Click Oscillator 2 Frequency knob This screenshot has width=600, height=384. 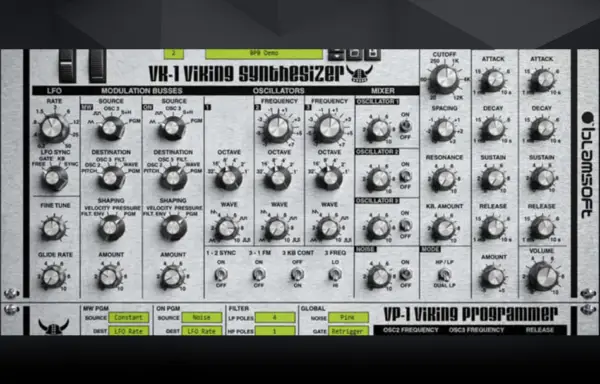pos(278,128)
